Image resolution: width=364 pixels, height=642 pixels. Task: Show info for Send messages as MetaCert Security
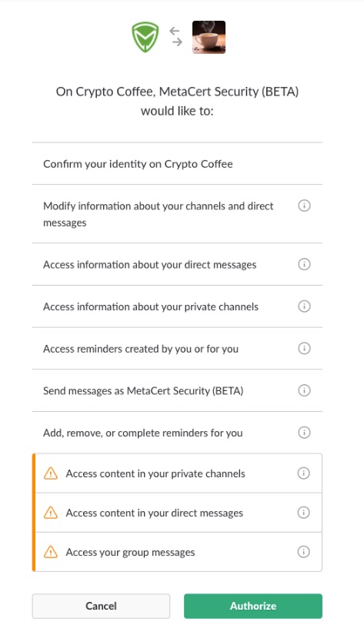click(x=304, y=390)
